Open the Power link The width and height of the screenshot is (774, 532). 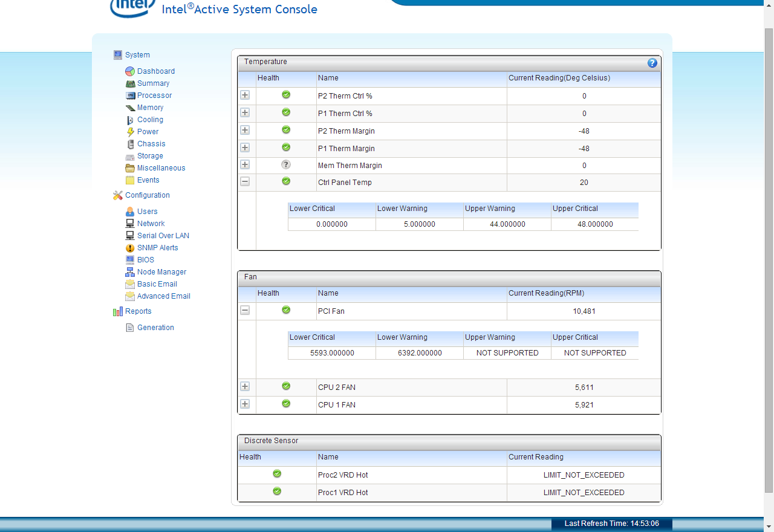[148, 132]
